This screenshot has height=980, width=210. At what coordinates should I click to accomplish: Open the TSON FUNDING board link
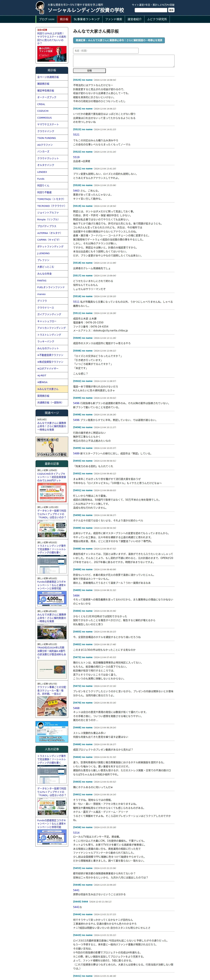pos(52,138)
